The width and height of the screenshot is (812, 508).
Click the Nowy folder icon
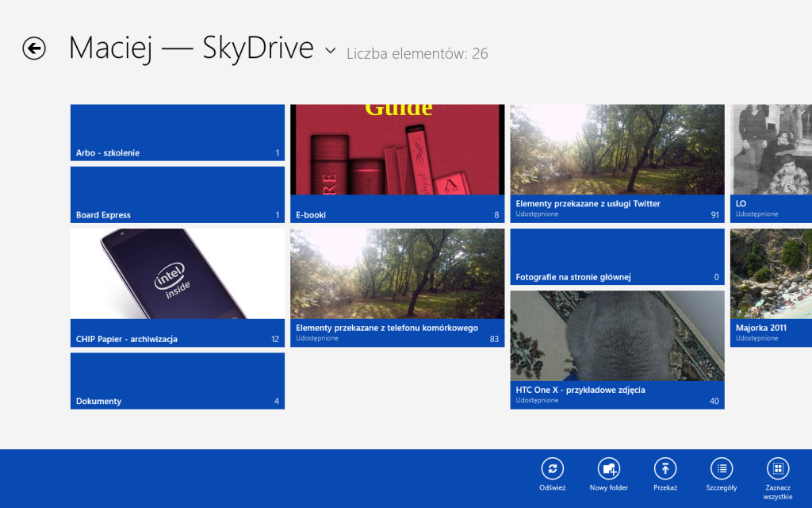[608, 468]
